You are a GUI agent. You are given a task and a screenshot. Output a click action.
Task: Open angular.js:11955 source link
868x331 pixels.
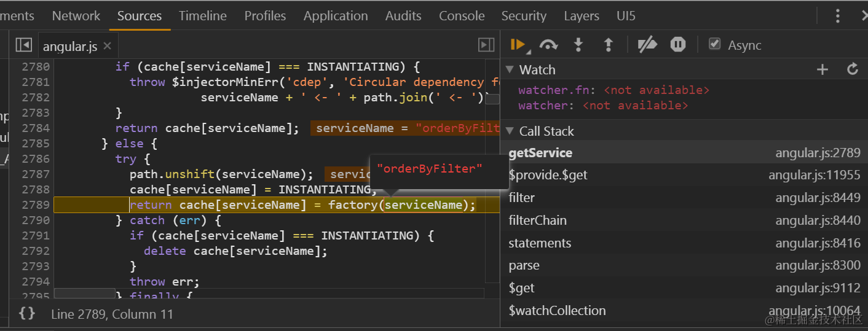[814, 175]
